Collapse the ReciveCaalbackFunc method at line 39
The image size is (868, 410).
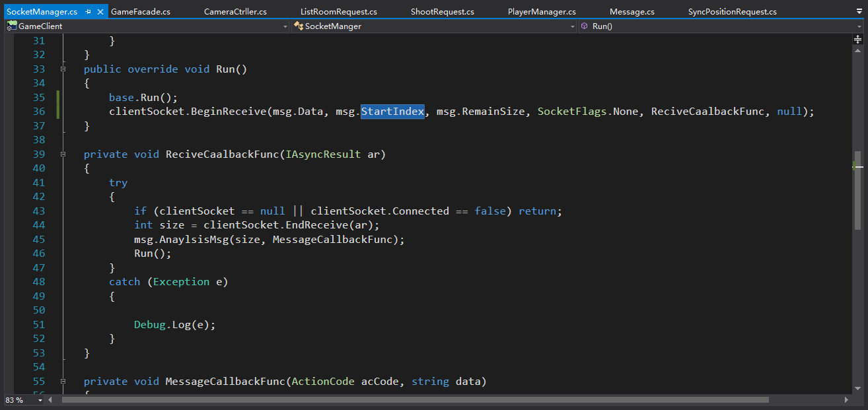(63, 154)
